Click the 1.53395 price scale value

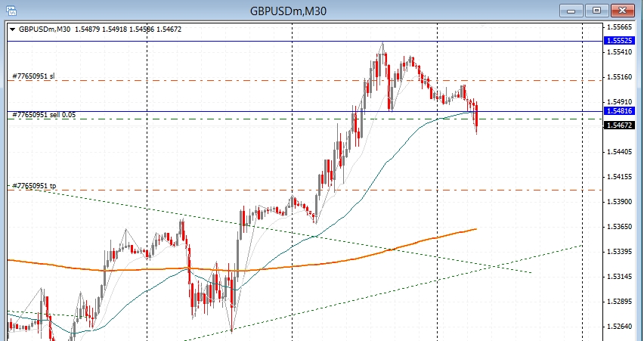(x=619, y=252)
